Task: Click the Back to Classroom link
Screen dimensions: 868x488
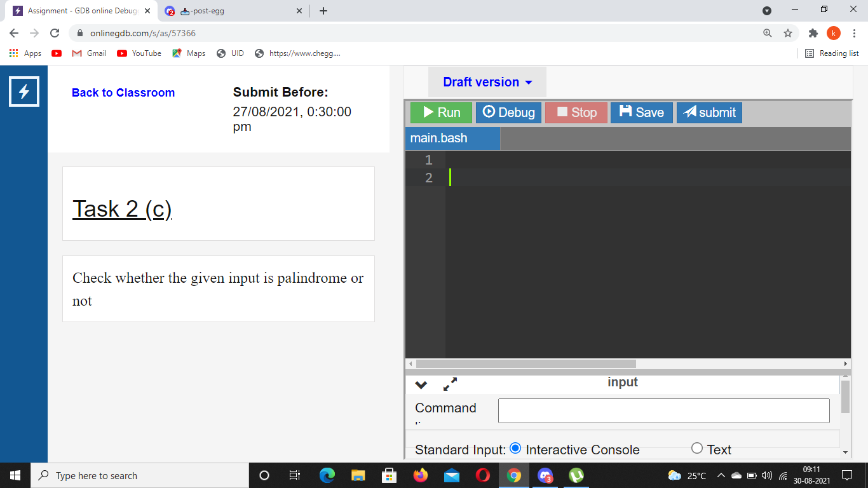Action: coord(123,93)
